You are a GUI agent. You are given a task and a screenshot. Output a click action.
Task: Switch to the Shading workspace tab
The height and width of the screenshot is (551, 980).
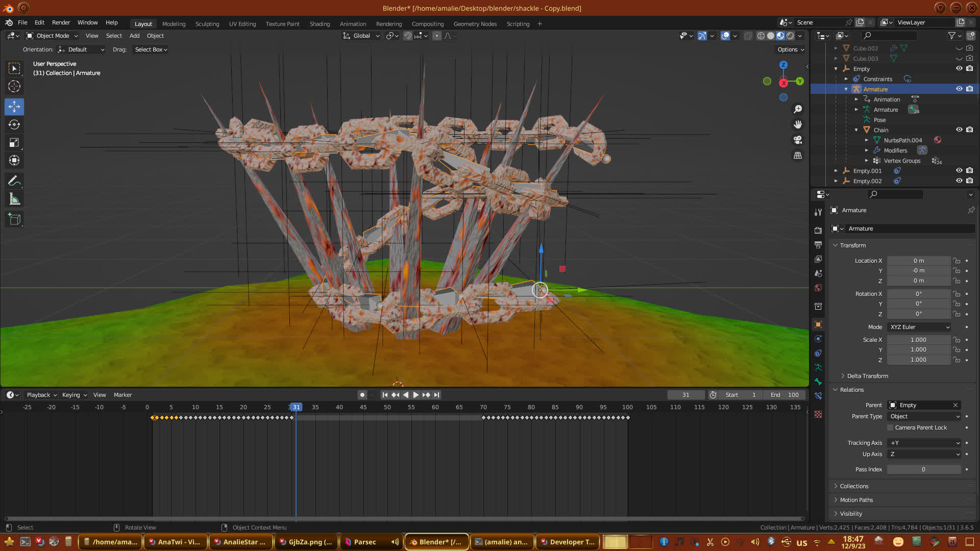320,24
